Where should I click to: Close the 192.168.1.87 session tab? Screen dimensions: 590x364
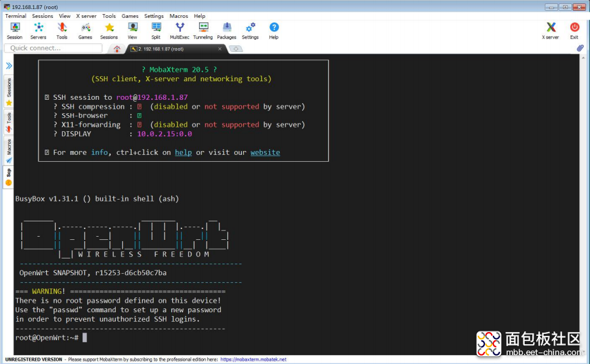(x=219, y=49)
